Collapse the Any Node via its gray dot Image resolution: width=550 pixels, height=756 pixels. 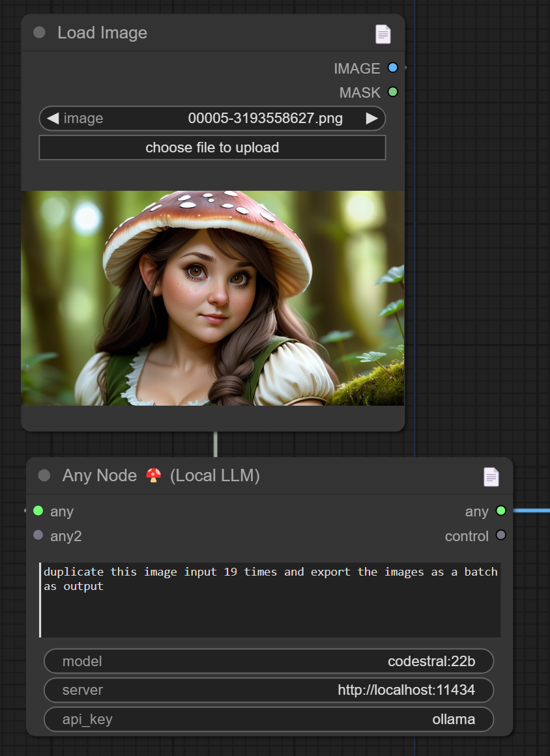tap(44, 475)
